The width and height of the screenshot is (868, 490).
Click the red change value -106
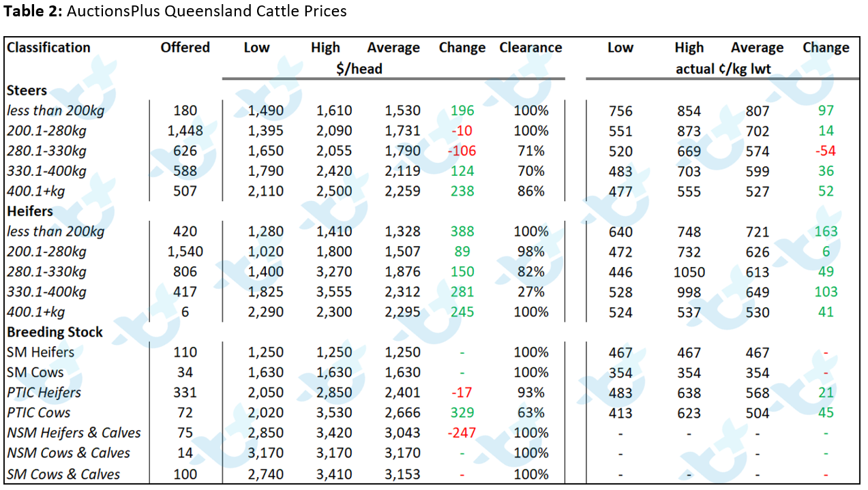462,151
